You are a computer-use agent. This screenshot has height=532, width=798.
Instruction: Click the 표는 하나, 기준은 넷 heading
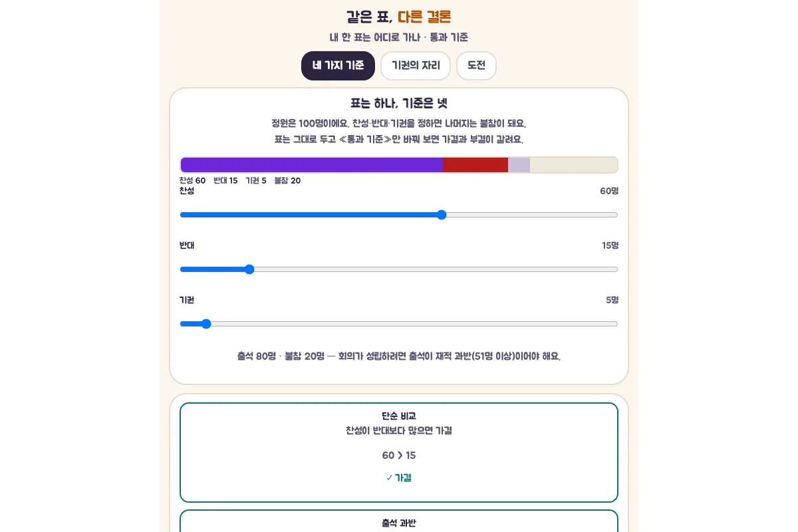click(x=399, y=103)
